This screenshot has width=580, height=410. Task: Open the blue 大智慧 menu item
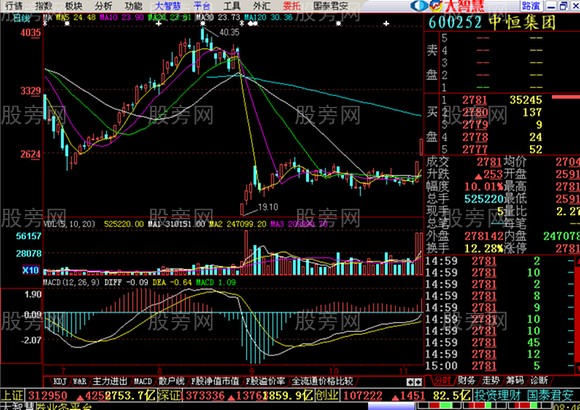coord(168,6)
